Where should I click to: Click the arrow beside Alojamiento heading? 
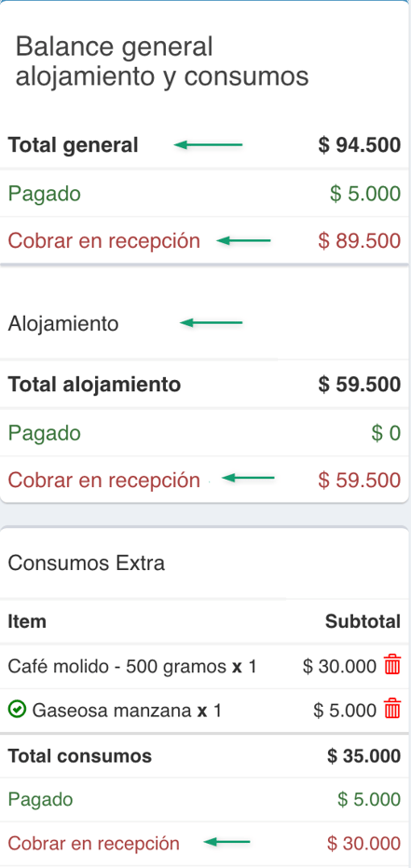coord(212,323)
